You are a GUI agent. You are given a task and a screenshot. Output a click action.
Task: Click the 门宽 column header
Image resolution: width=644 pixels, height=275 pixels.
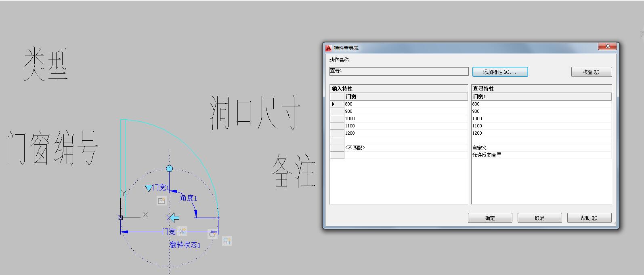coord(405,97)
